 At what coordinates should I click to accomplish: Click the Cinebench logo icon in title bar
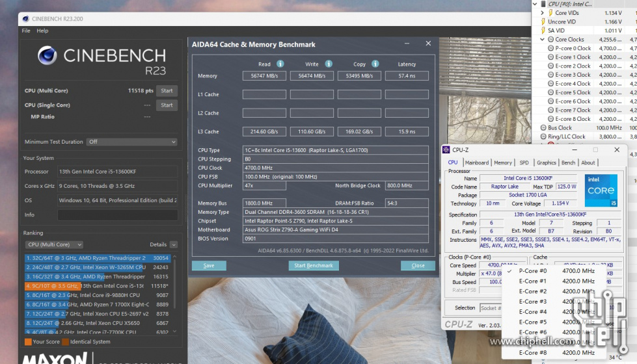click(x=25, y=19)
